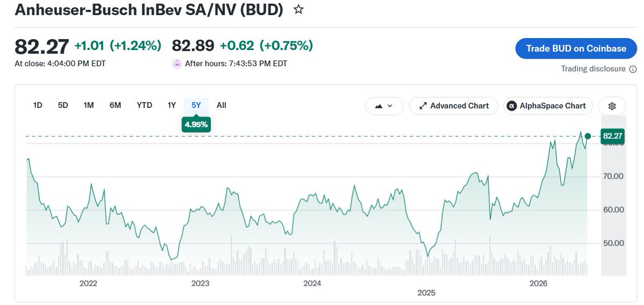This screenshot has width=644, height=305.
Task: Add BUD to watchlist via star icon
Action: pos(299,10)
